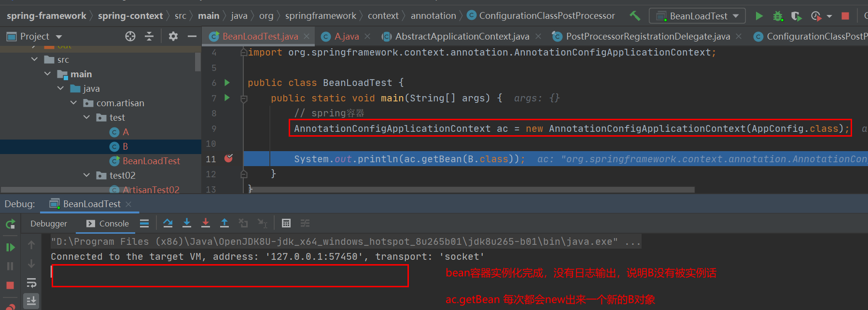Hide the Project tool window
The height and width of the screenshot is (310, 868).
click(x=192, y=36)
